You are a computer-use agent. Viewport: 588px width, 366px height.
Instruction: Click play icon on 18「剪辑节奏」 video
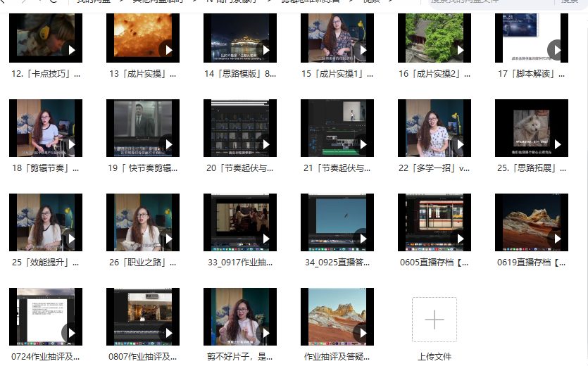pyautogui.click(x=71, y=144)
